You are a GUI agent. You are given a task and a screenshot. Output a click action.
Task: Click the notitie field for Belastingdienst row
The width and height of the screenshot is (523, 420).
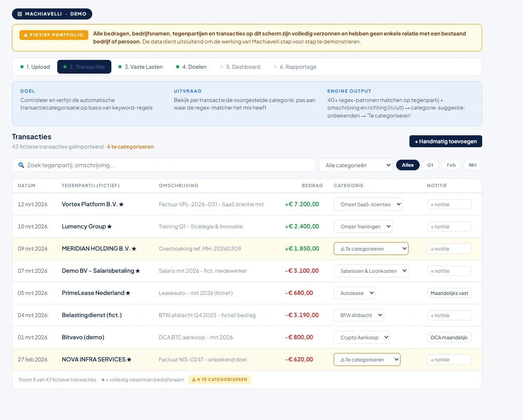[449, 315]
